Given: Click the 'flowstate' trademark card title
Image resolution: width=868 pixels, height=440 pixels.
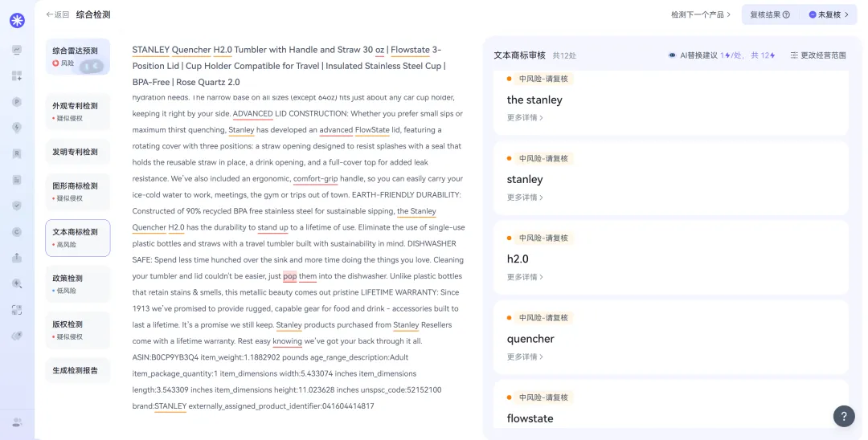Looking at the screenshot, I should click(x=530, y=418).
